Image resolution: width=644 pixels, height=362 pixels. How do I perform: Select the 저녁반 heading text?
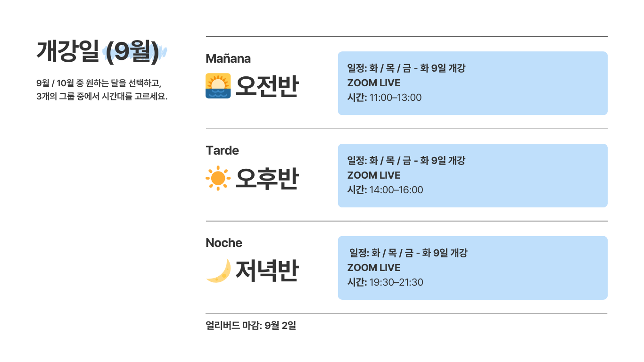267,271
